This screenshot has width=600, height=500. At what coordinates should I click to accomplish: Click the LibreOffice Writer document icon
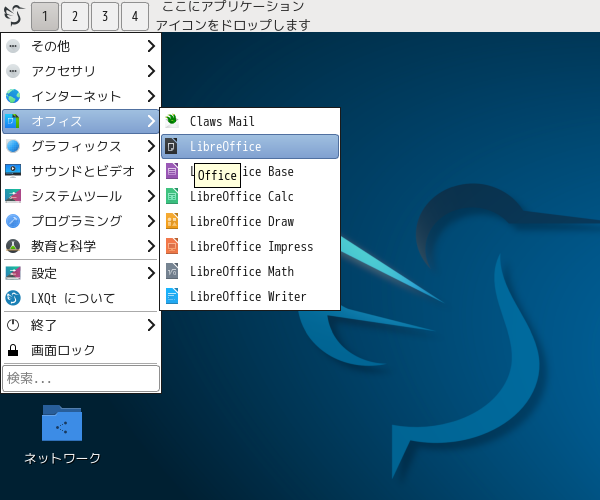point(172,296)
